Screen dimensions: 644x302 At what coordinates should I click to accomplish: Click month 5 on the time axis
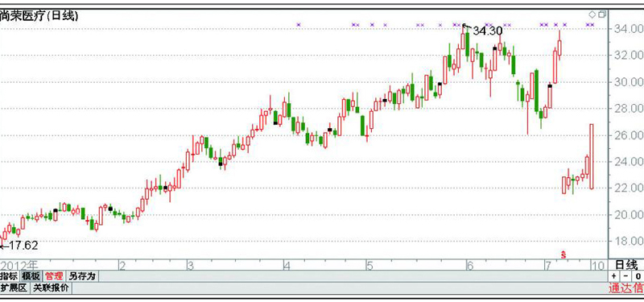pyautogui.click(x=369, y=266)
